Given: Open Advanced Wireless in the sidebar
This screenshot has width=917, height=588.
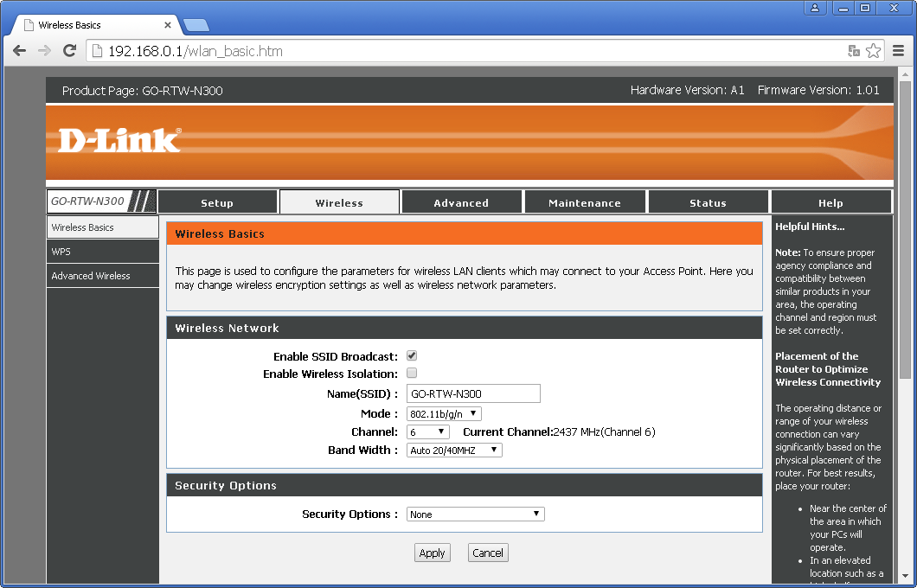Looking at the screenshot, I should tap(102, 276).
